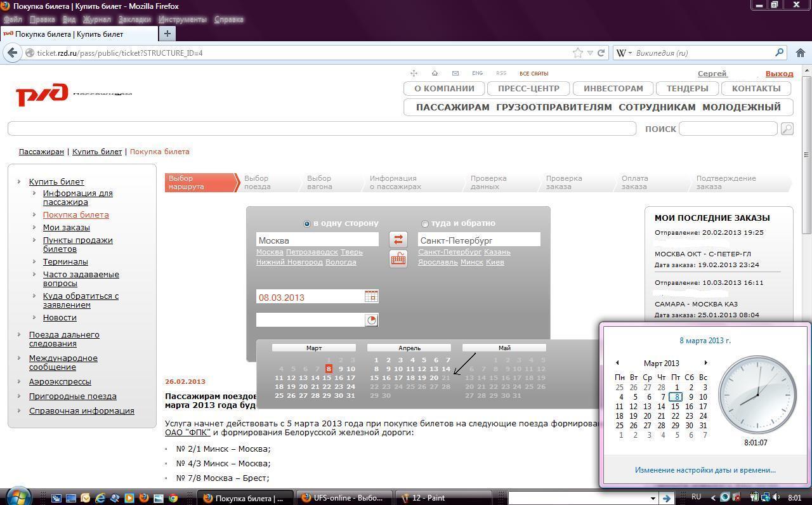Click the Firefox page reload button
812x505 pixels.
point(601,53)
